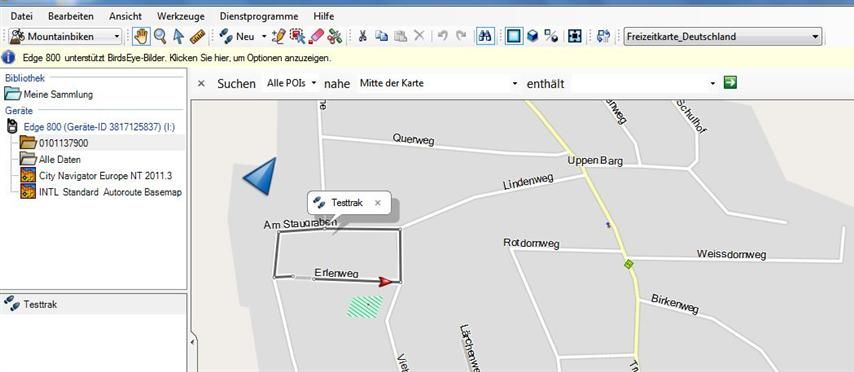The height and width of the screenshot is (372, 854).
Task: Expand the Alle POIs dropdown
Action: coord(291,83)
